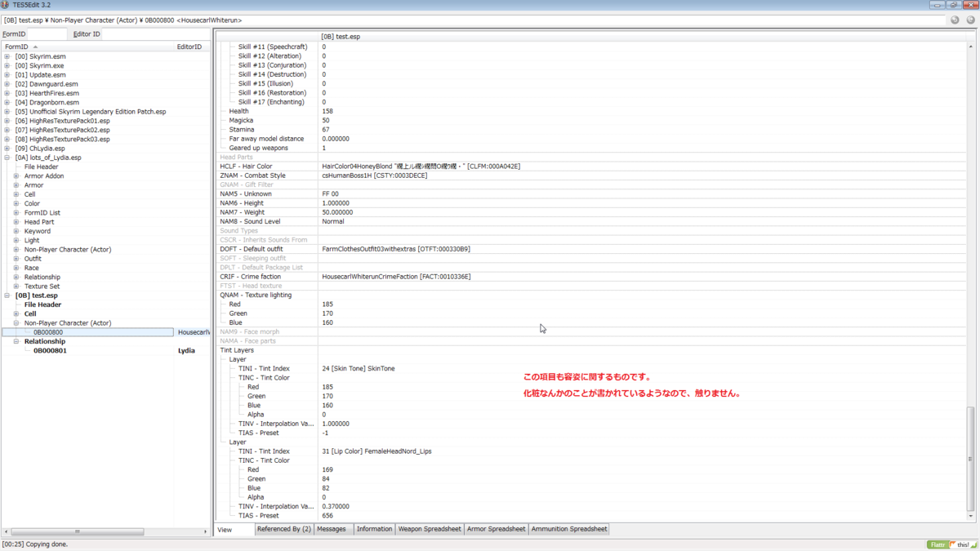Click the FormID search input field

pos(47,34)
